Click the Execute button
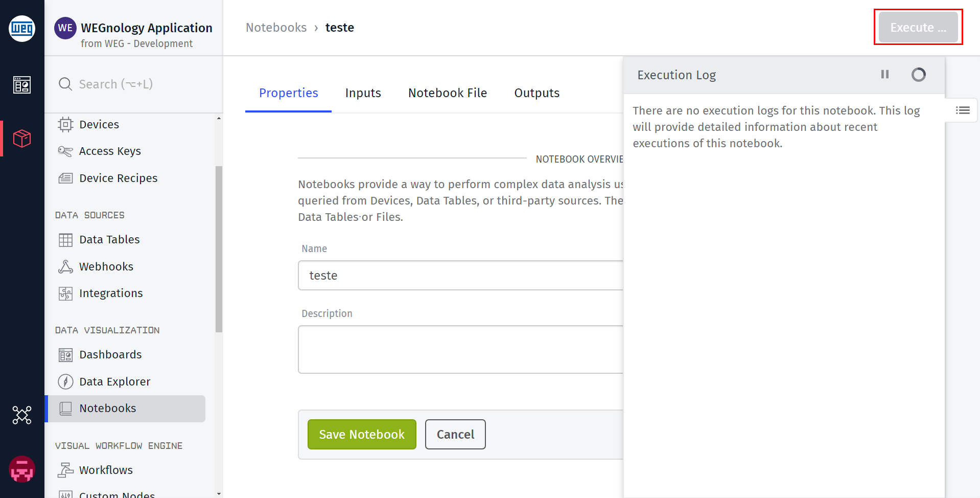Image resolution: width=980 pixels, height=498 pixels. click(918, 28)
